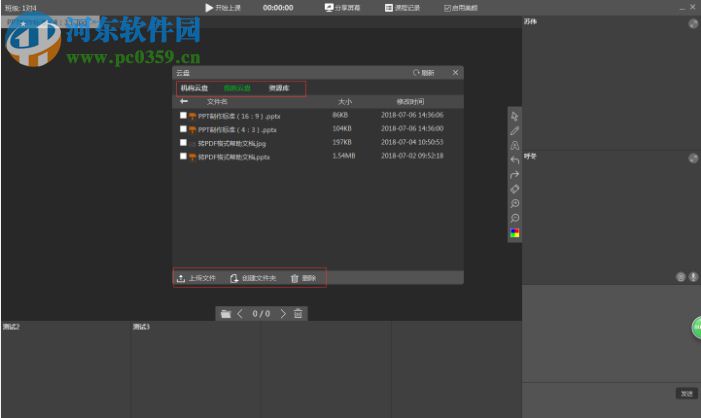Click the 2018-07-04 10:50:53 timestamp
The width and height of the screenshot is (701, 418).
412,142
